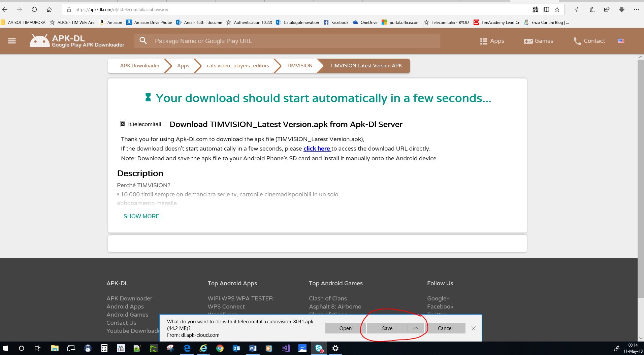The height and width of the screenshot is (355, 644).
Task: Open Chrome from the taskbar
Action: (x=220, y=348)
